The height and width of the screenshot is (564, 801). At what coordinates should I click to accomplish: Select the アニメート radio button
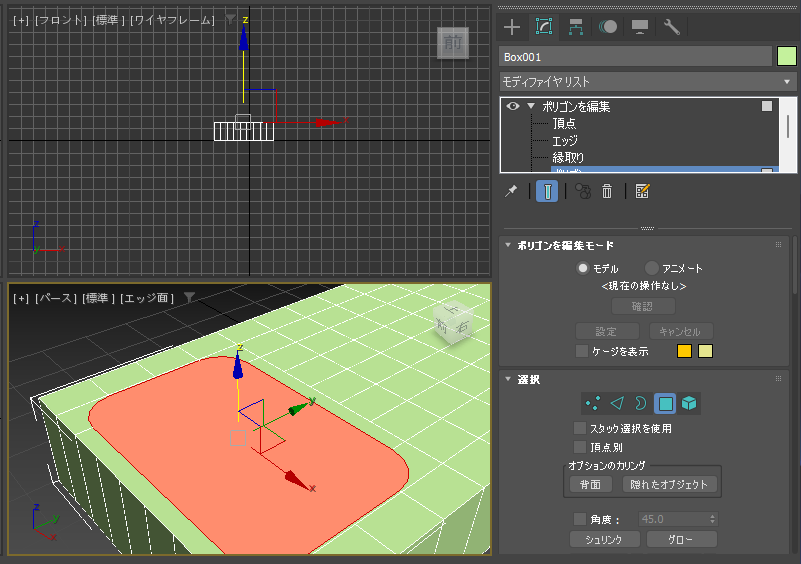[651, 268]
